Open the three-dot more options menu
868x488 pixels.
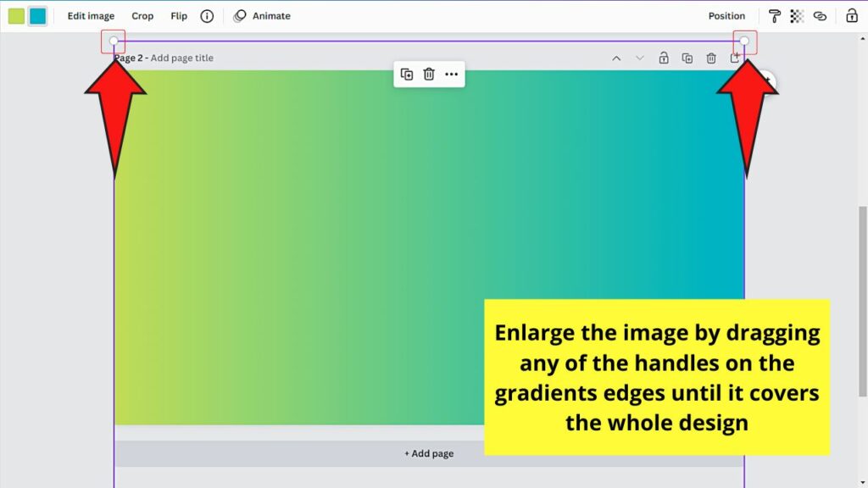point(452,74)
